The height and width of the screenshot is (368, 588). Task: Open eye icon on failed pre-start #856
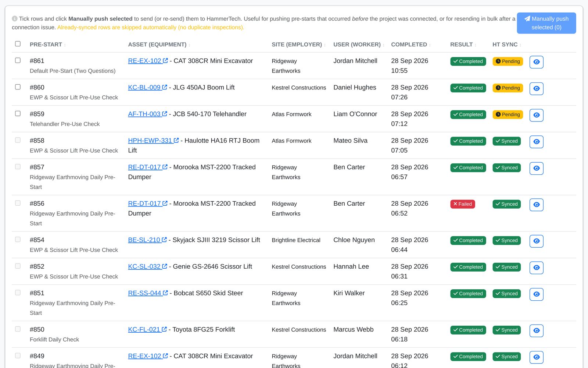(536, 204)
